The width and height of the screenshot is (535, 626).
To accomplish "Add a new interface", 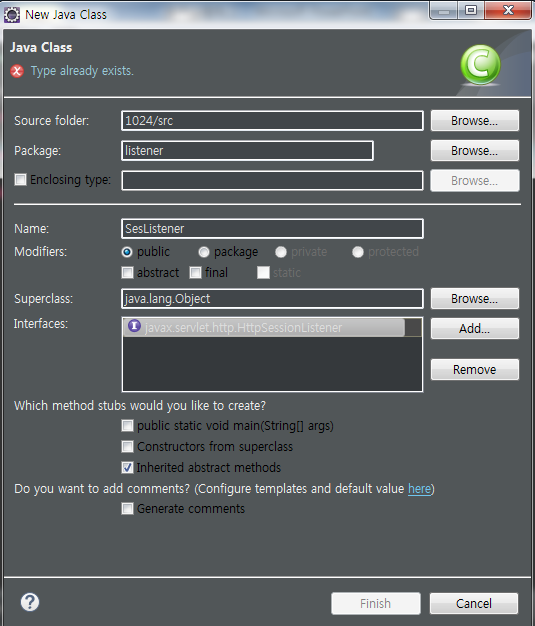I will point(475,329).
